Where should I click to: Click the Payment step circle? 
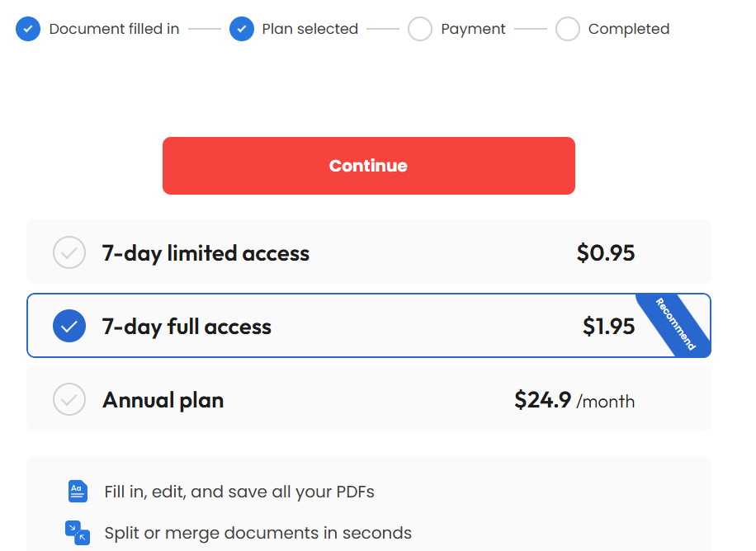[420, 29]
